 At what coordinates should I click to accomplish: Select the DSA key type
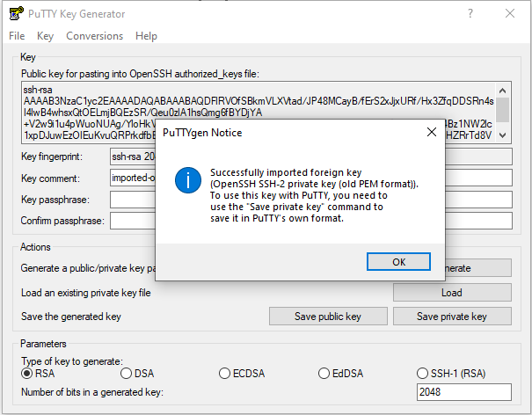(x=126, y=374)
